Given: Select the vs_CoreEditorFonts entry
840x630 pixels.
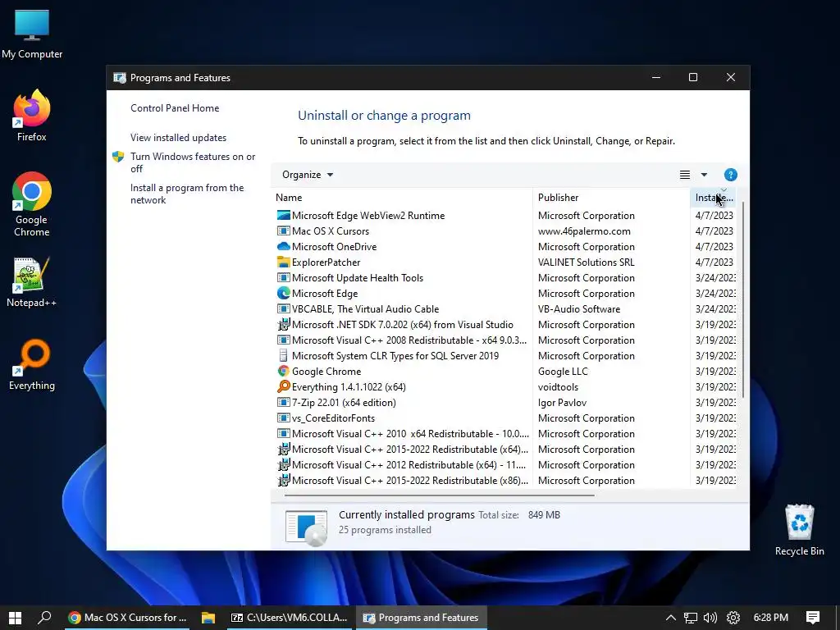Looking at the screenshot, I should (504, 418).
